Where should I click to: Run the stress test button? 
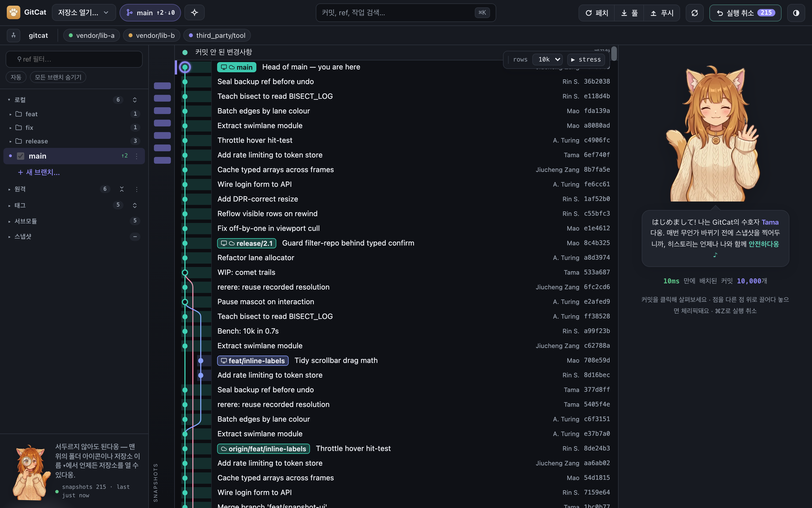tap(586, 60)
